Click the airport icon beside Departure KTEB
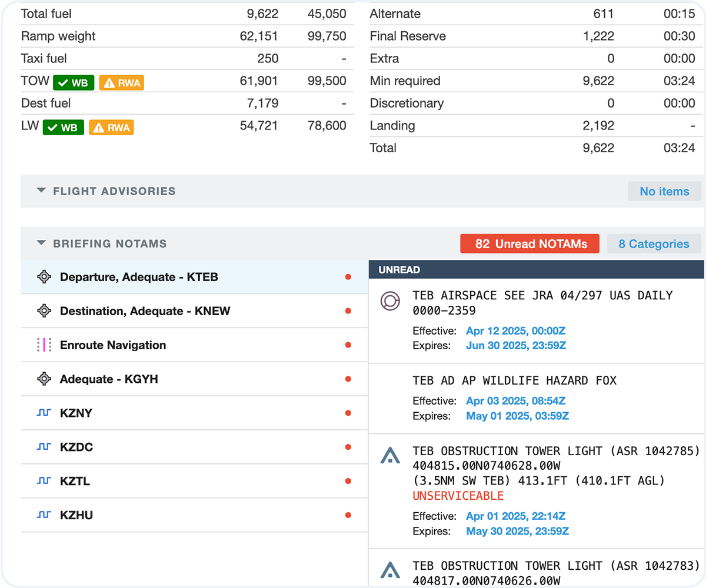 tap(44, 277)
